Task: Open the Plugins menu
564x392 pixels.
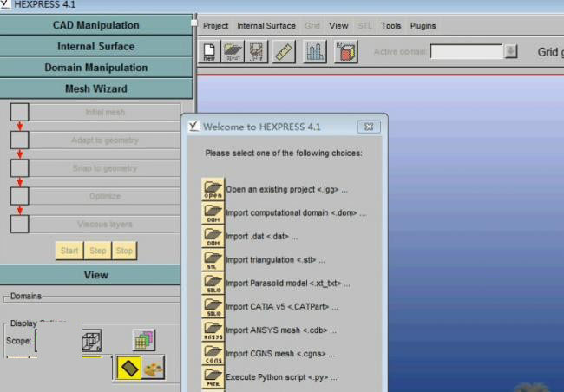Action: click(423, 26)
